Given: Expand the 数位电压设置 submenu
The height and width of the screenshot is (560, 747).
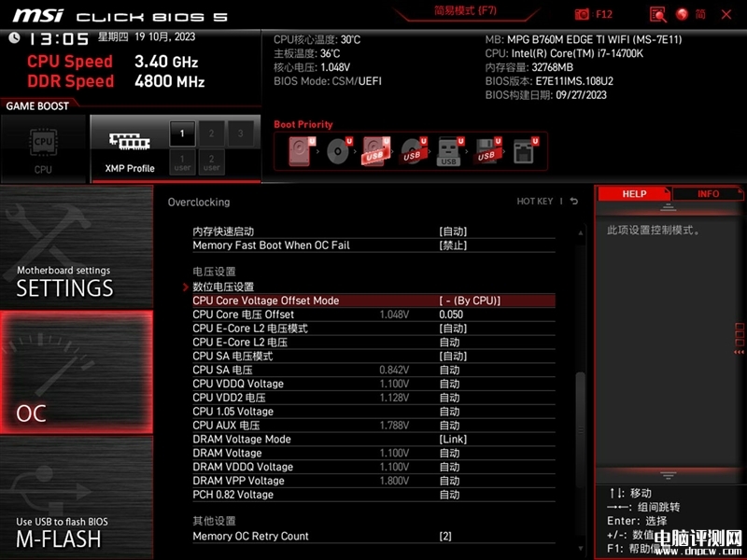Looking at the screenshot, I should (223, 287).
